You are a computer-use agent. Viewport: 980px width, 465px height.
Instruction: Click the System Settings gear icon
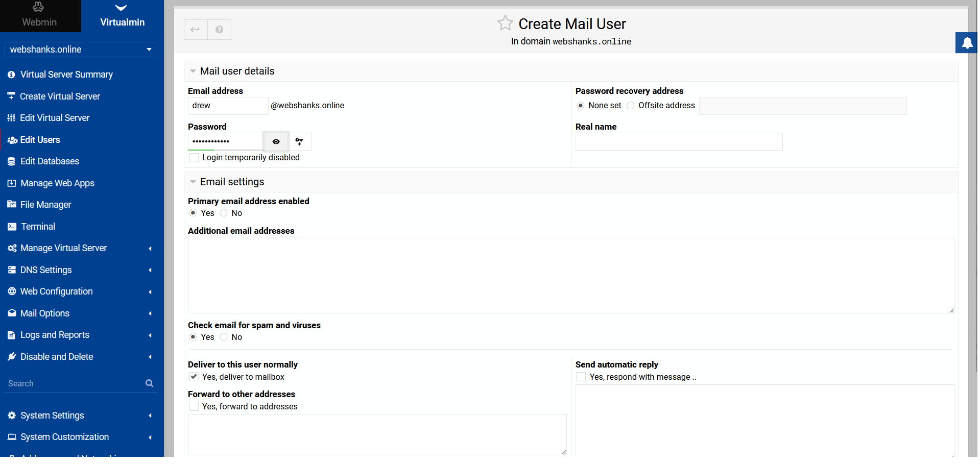(12, 415)
